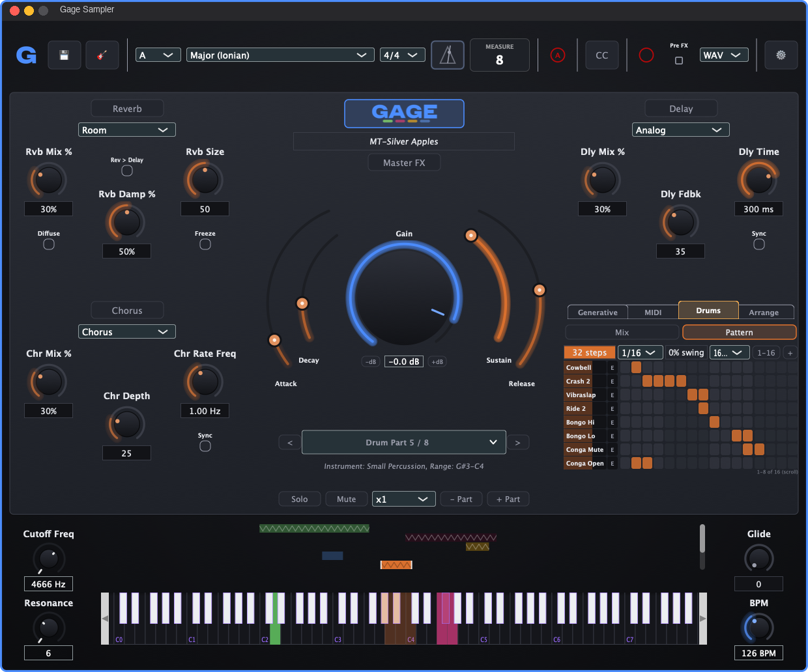The height and width of the screenshot is (672, 808).
Task: Enable the Pre FX checkbox
Action: [x=679, y=61]
